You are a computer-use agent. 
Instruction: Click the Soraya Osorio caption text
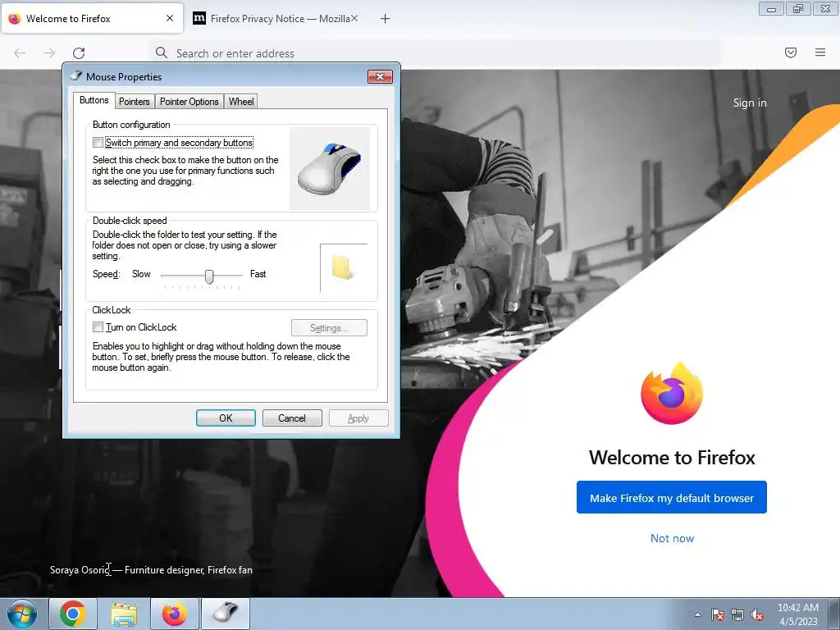151,570
